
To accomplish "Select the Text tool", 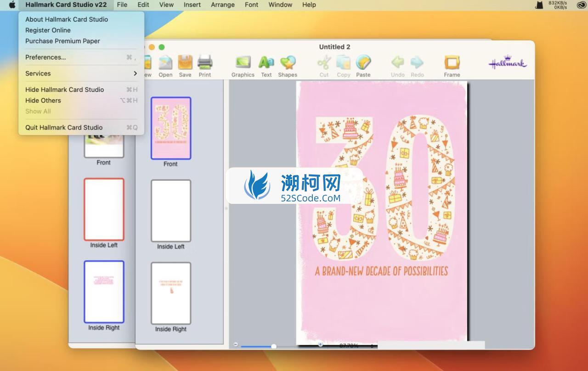I will point(266,66).
